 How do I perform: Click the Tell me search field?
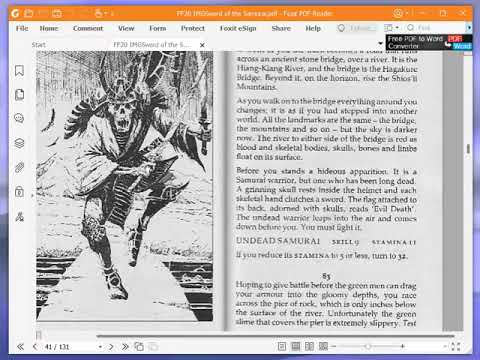363,28
